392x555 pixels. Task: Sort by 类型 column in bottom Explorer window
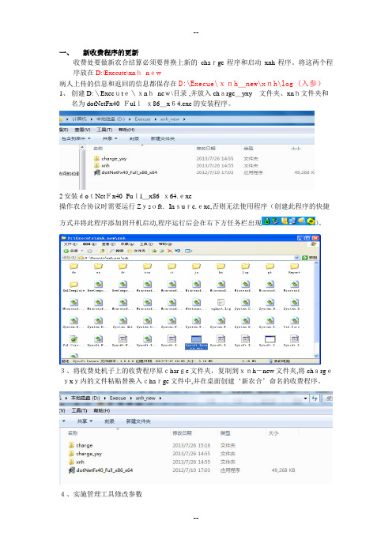point(225,433)
